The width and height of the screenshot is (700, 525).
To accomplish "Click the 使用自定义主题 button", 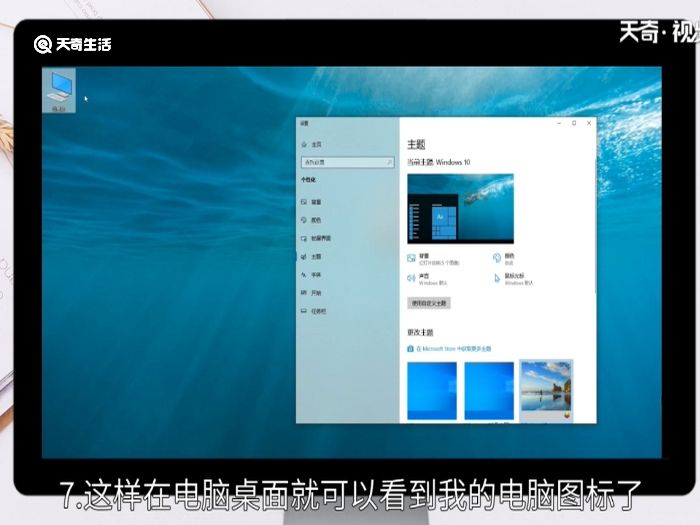I will (429, 303).
